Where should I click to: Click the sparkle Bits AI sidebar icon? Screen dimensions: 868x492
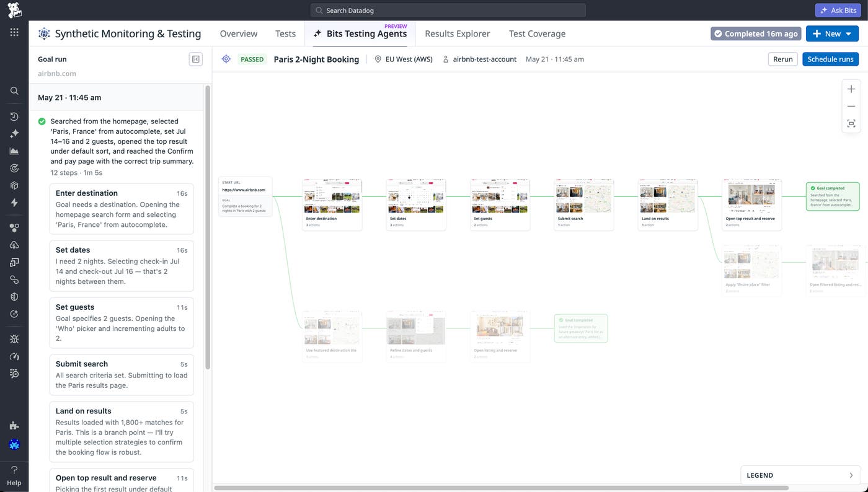coord(14,134)
